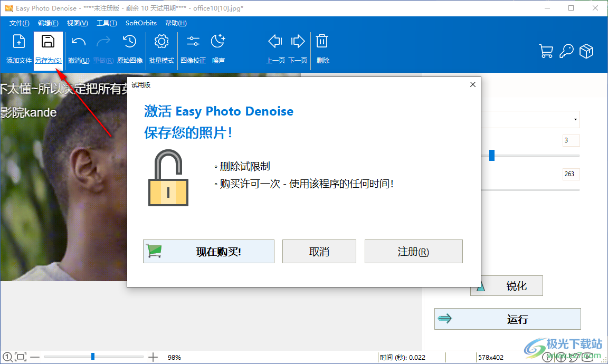
Task: Click the zoom out minus icon
Action: (35, 357)
